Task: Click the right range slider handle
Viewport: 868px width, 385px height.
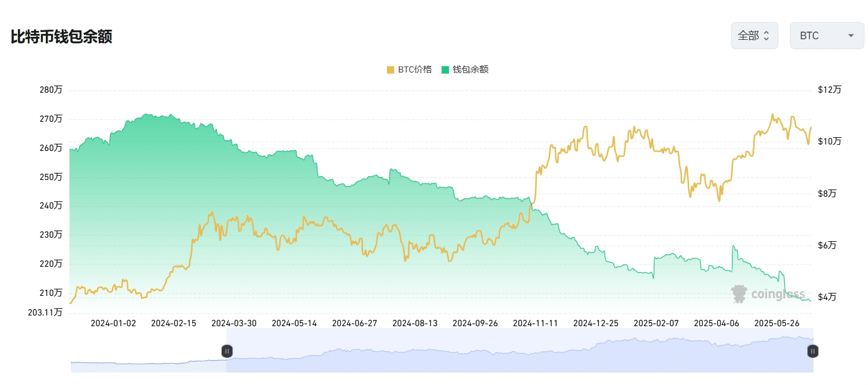Action: (x=813, y=351)
